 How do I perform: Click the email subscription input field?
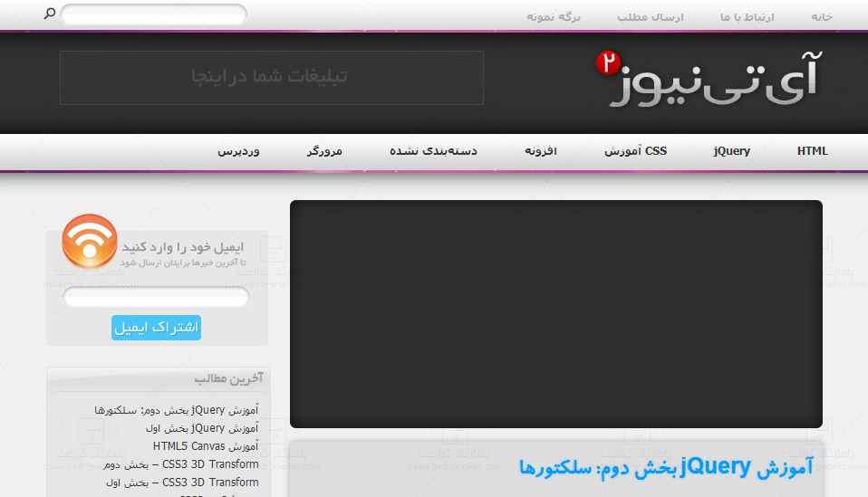coord(156,297)
